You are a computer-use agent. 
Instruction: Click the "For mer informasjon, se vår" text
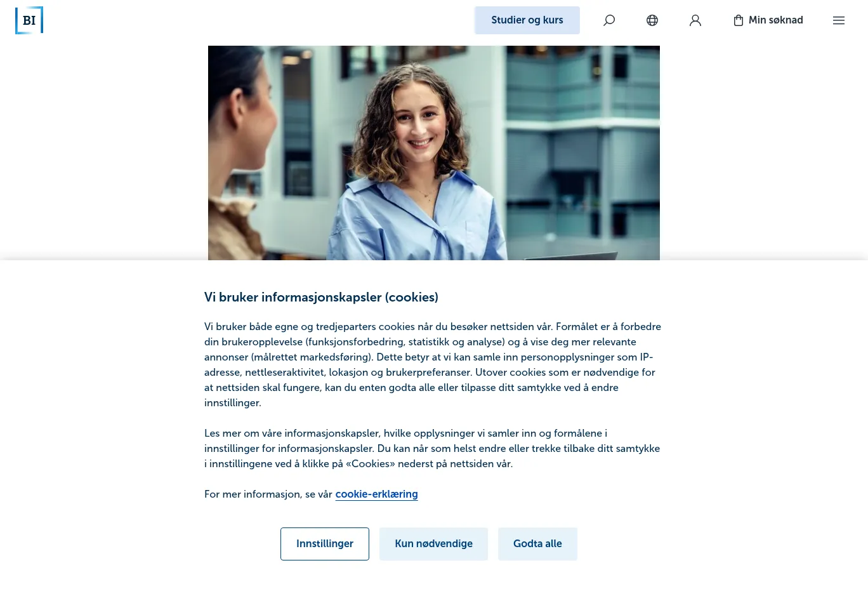[x=268, y=494]
